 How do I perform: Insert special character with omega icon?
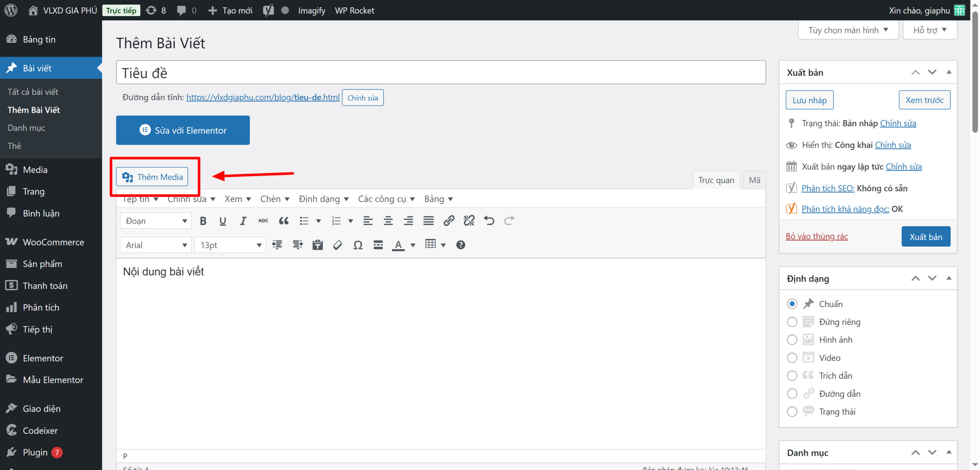coord(358,245)
